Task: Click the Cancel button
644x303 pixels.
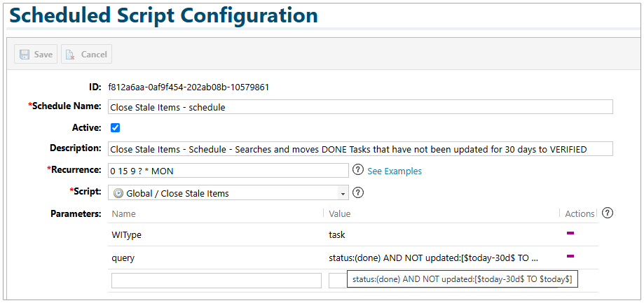Action: [86, 55]
